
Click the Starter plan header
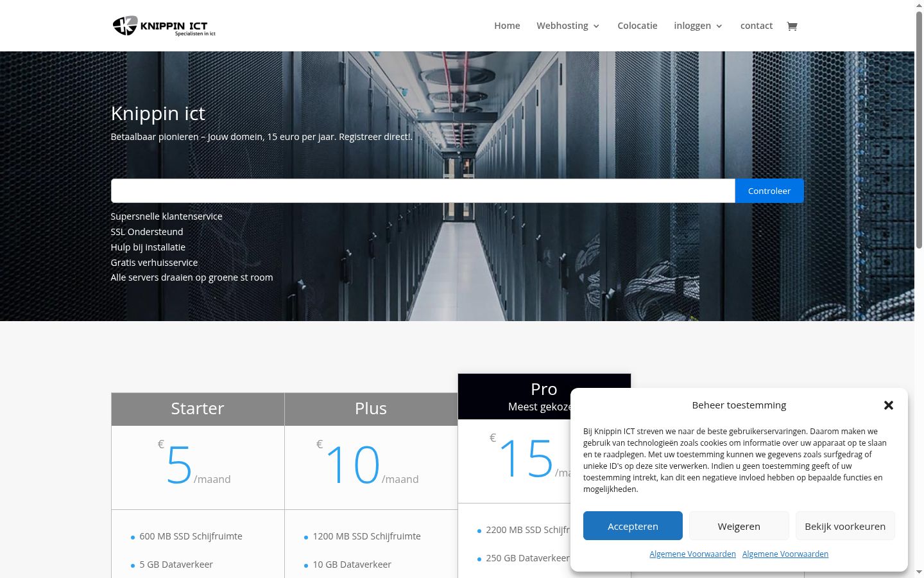[198, 409]
